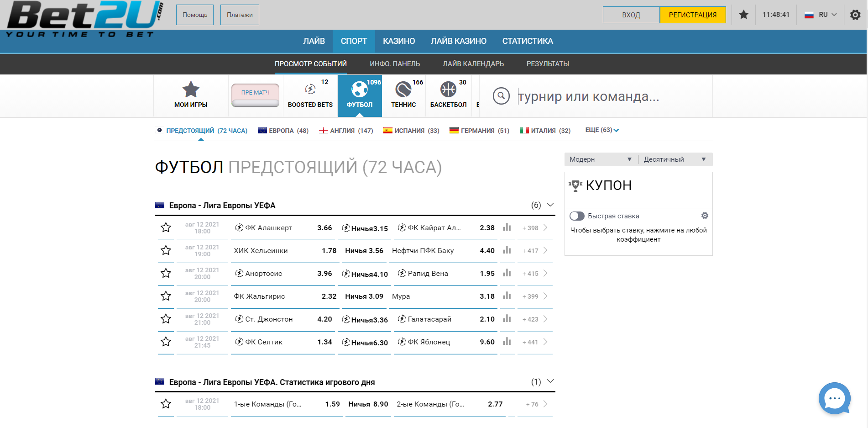
Task: Open statistics chart for ФК Селтик match
Action: [507, 342]
